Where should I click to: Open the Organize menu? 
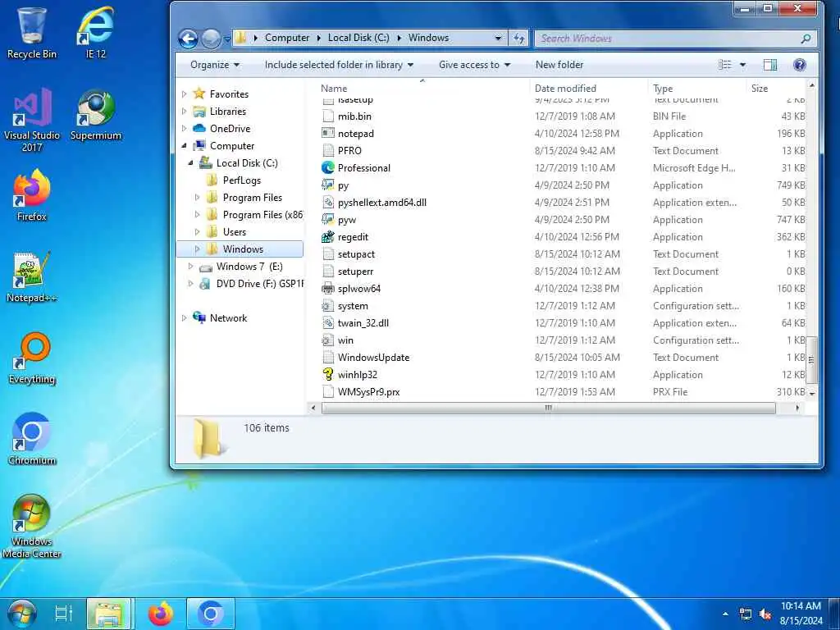pyautogui.click(x=215, y=65)
